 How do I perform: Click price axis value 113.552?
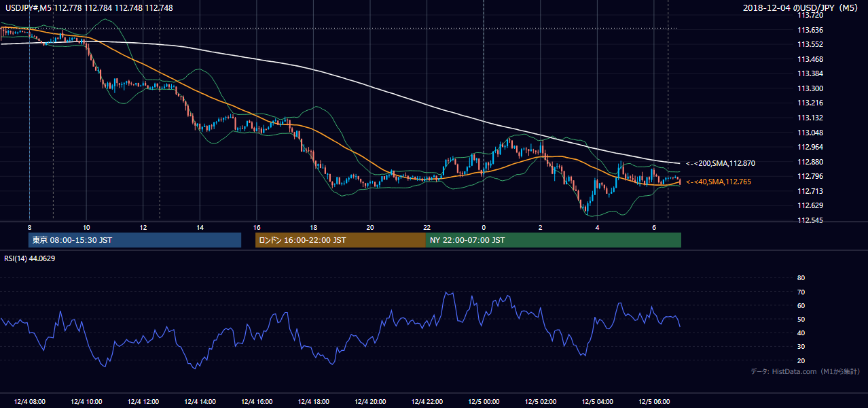coord(810,44)
